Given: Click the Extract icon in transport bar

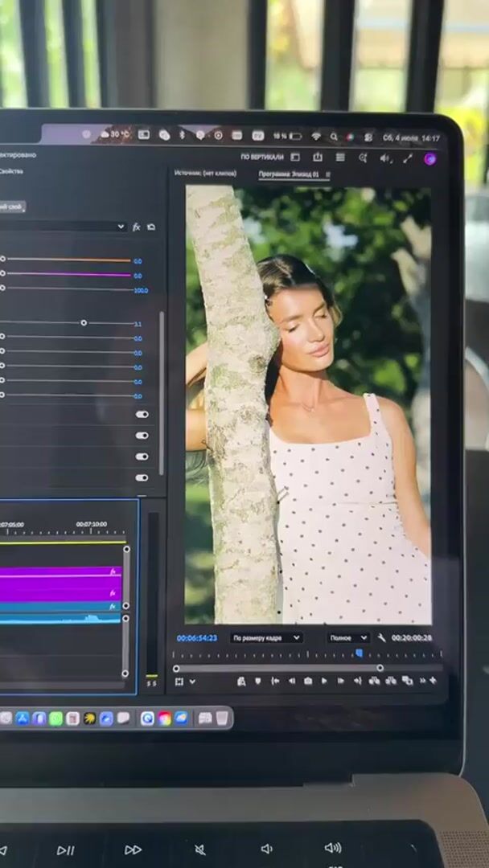Looking at the screenshot, I should tap(391, 681).
